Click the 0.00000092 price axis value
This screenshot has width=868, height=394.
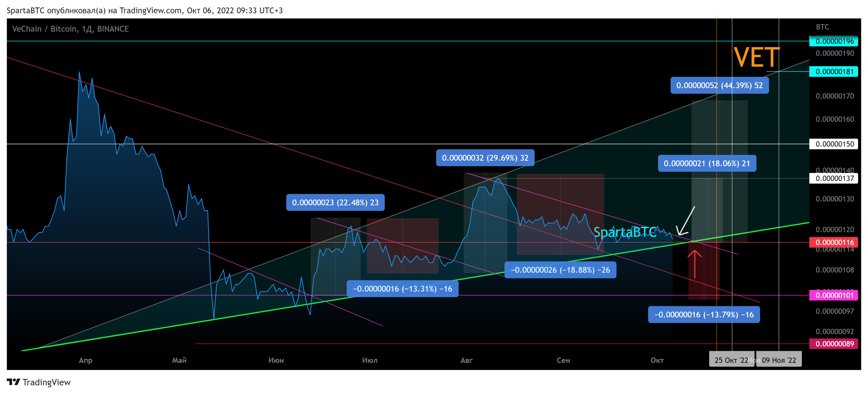pyautogui.click(x=835, y=332)
